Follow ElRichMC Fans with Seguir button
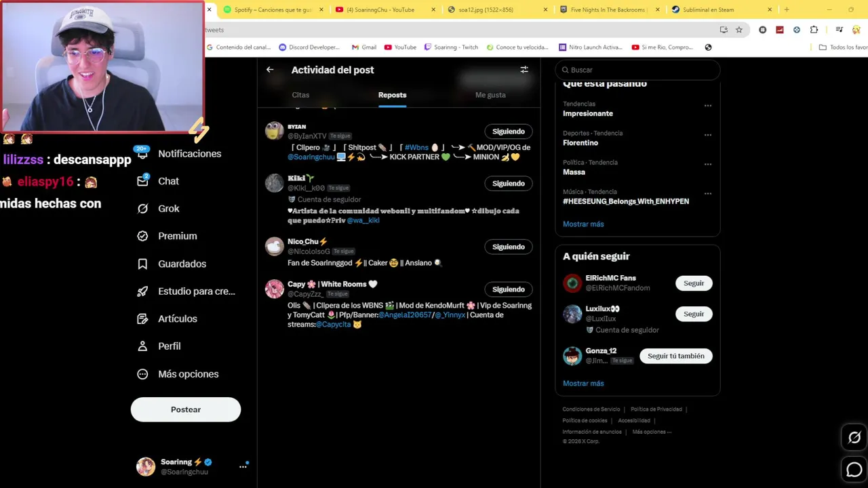This screenshot has height=488, width=868. tap(694, 283)
